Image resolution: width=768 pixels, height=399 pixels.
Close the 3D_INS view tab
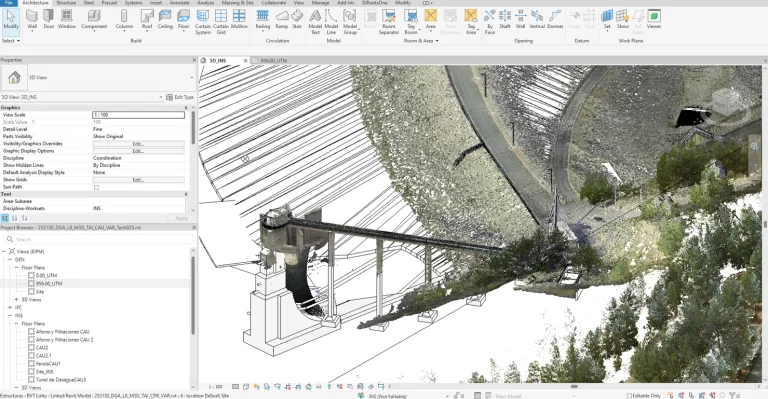pyautogui.click(x=245, y=61)
